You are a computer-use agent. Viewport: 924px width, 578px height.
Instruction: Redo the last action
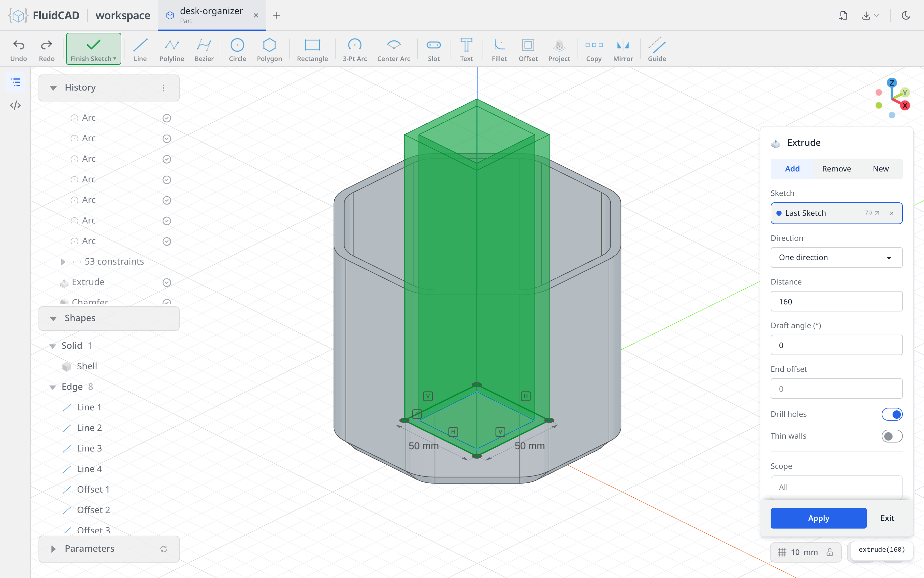(x=47, y=49)
